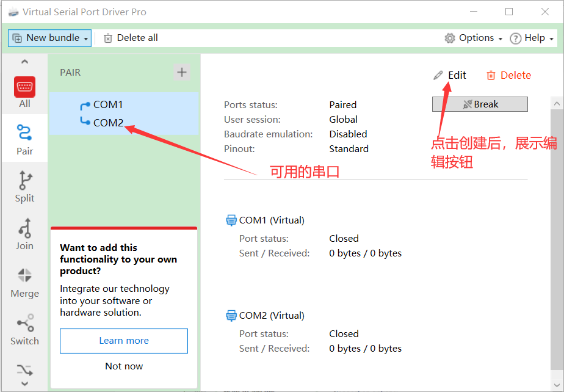Close the Virtual Serial Port Driver window
The image size is (564, 392).
(x=545, y=12)
